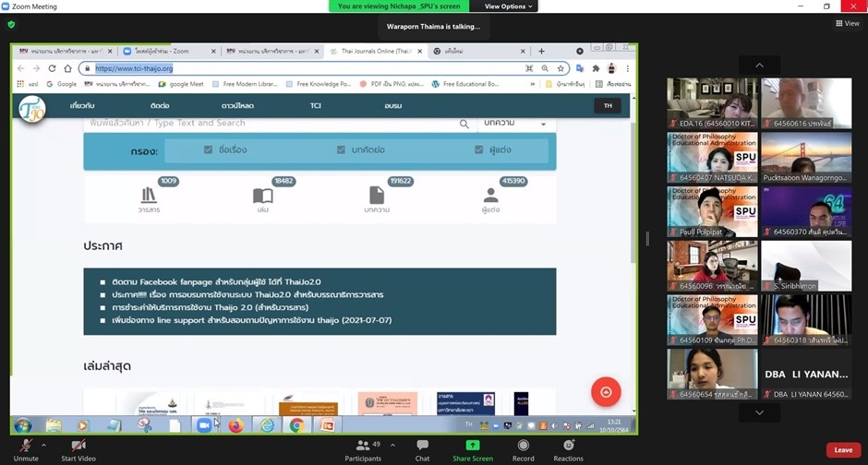Open the เกี่ยวกับ nav menu item
The height and width of the screenshot is (465, 868).
click(x=82, y=105)
